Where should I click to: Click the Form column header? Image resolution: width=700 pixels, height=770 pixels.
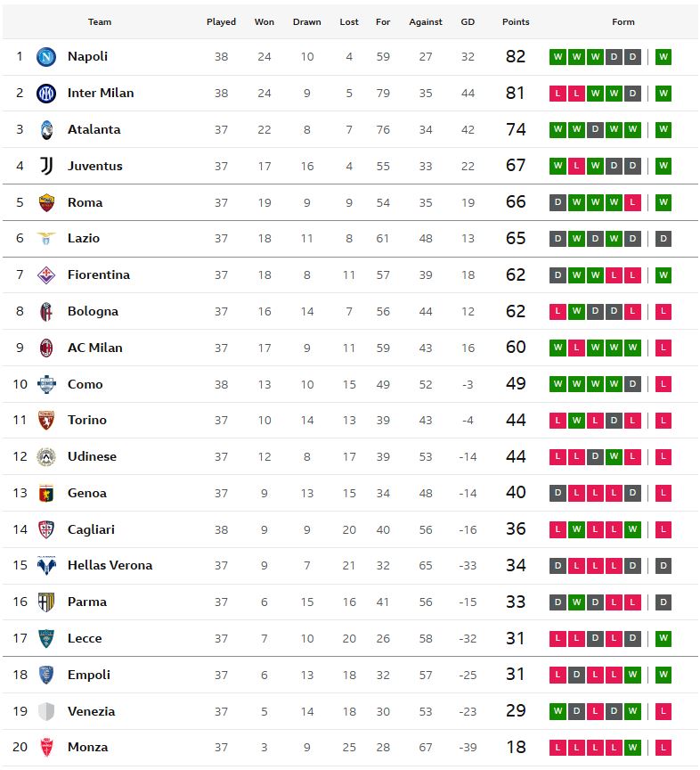coord(623,22)
